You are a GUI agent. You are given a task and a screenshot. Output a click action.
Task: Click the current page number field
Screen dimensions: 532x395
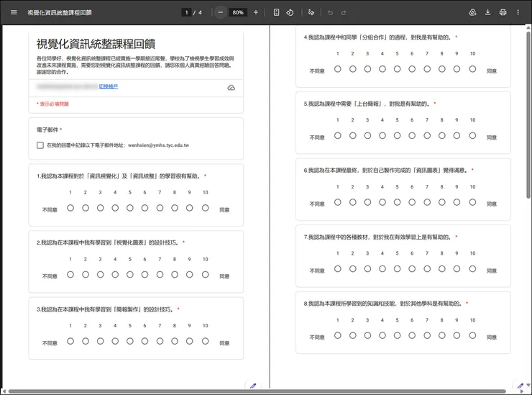[x=186, y=12]
